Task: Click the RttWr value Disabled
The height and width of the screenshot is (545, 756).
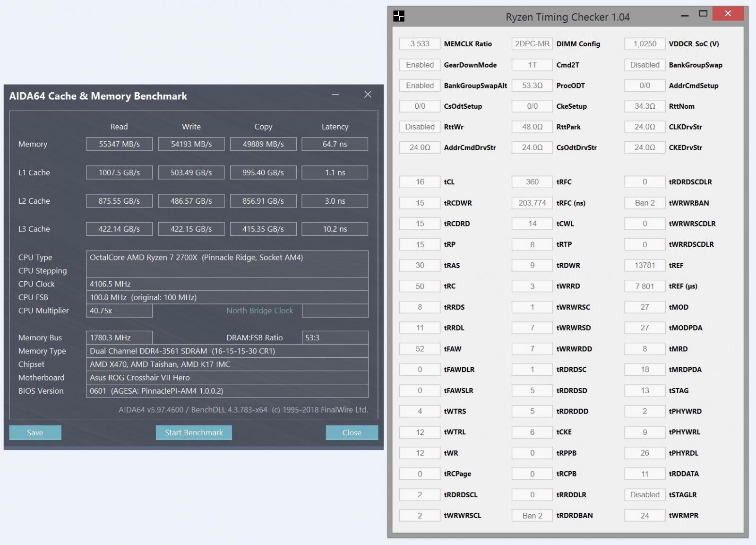Action: click(420, 127)
